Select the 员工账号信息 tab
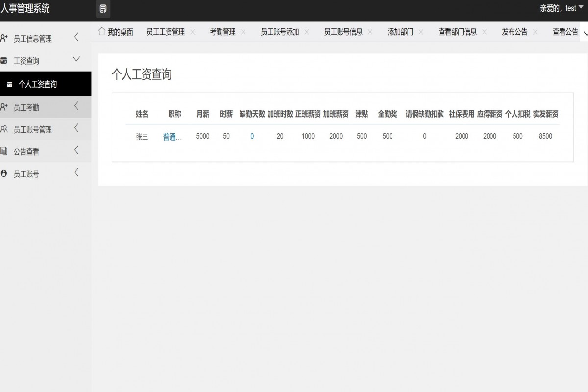 pyautogui.click(x=343, y=31)
